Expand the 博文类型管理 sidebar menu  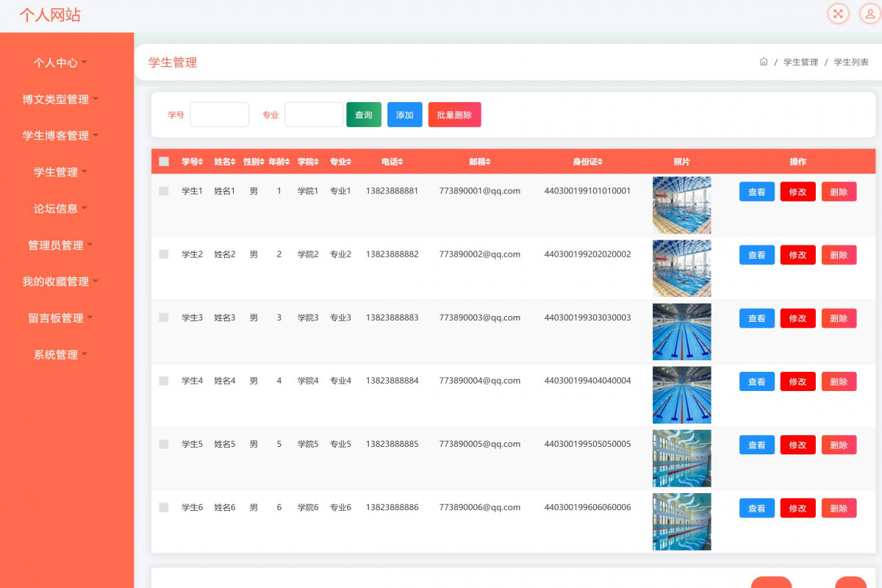tap(57, 99)
